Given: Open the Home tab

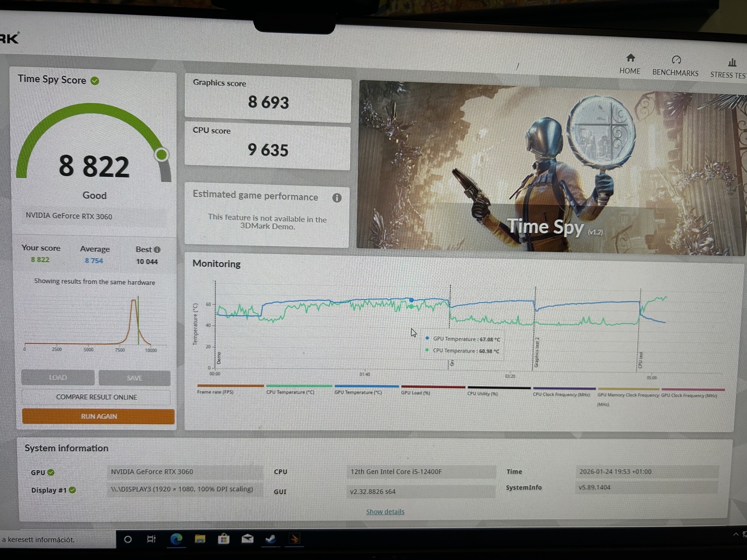Looking at the screenshot, I should click(x=630, y=64).
